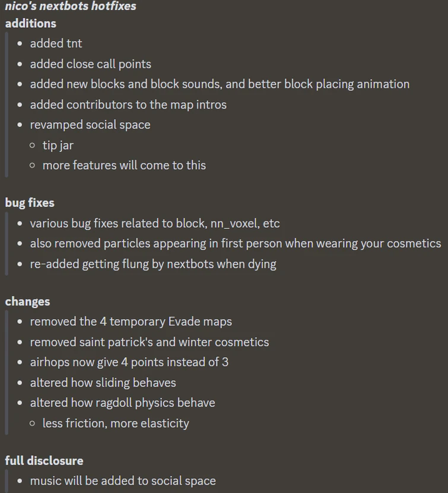Click "less friction, more elasticity" sub-item
448x493 pixels.
point(116,424)
